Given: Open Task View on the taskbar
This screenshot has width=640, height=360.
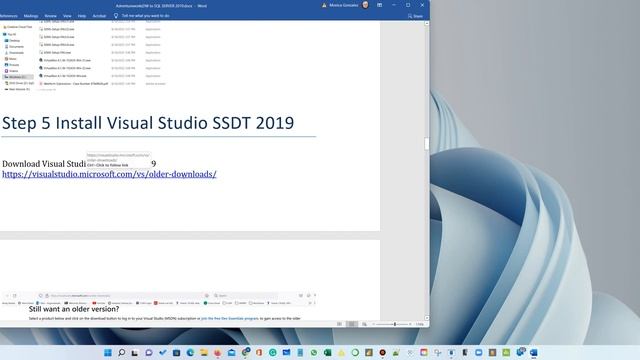Looking at the screenshot, I should [135, 352].
